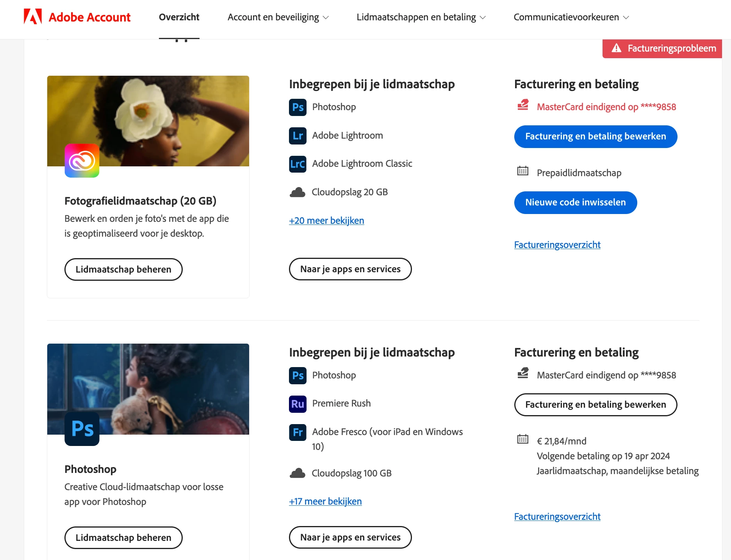Screen dimensions: 731x560
Task: Click outlined Facturering en betaling bewerken button
Action: pyautogui.click(x=595, y=405)
